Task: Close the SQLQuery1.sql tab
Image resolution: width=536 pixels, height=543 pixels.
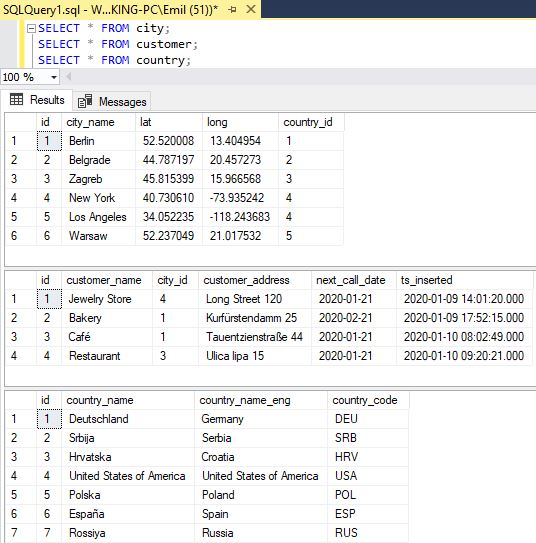Action: pos(251,9)
